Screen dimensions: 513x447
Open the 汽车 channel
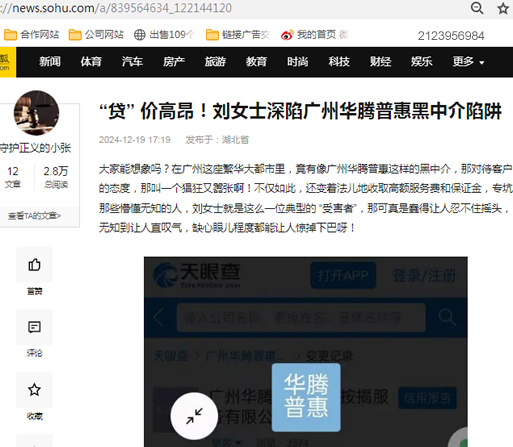point(132,62)
